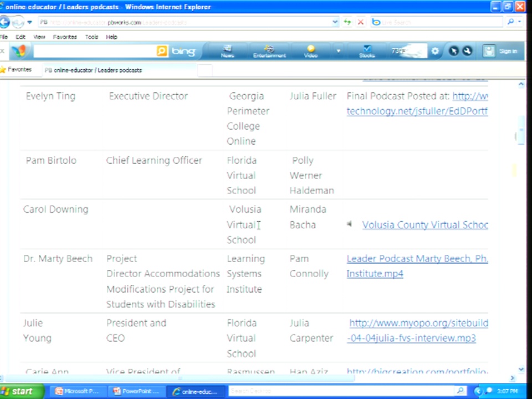This screenshot has width=532, height=399.
Task: Open the Volusia County Virtual School link
Action: click(425, 224)
